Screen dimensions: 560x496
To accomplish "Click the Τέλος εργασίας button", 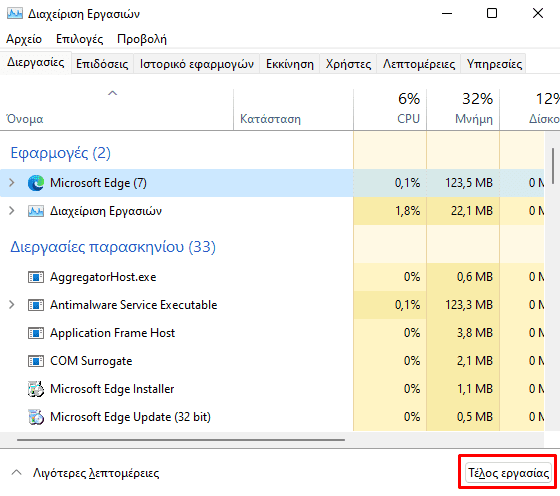I will 508,473.
